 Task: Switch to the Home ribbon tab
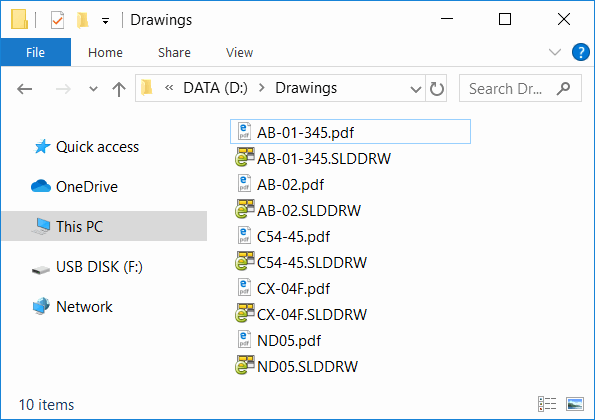point(105,52)
